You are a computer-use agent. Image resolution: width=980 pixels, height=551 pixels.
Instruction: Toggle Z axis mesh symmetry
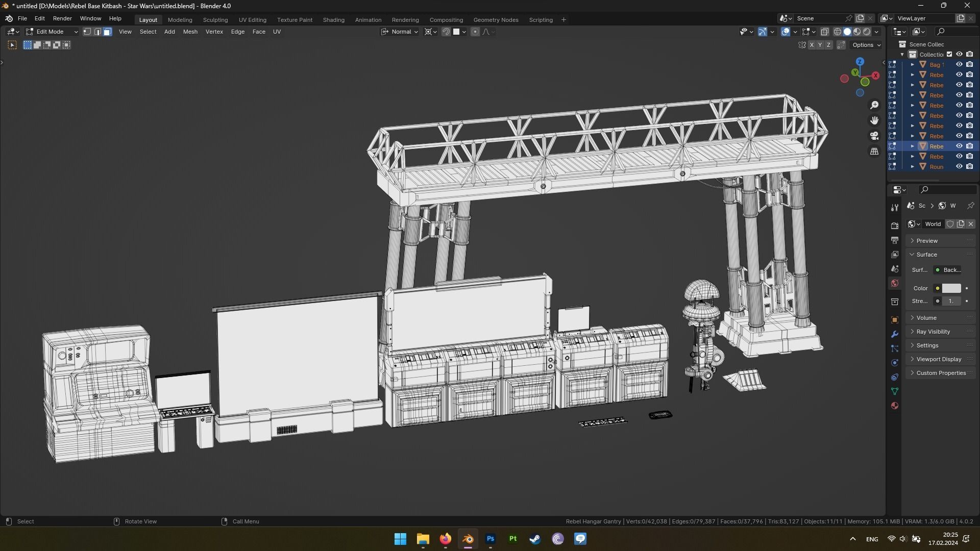[x=828, y=45]
